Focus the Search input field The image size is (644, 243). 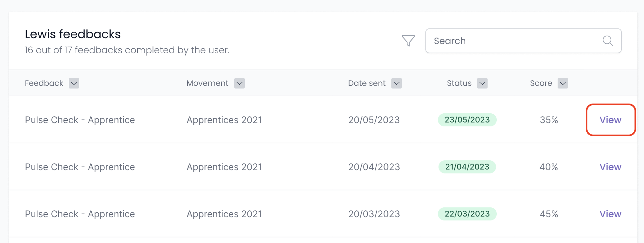523,41
